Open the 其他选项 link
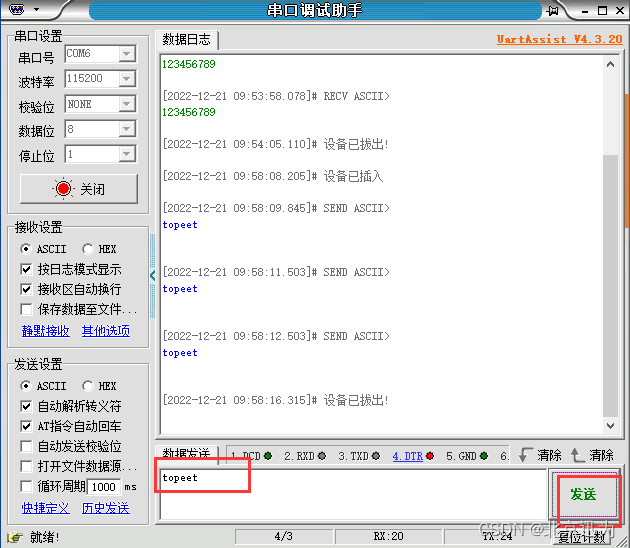 (x=106, y=331)
